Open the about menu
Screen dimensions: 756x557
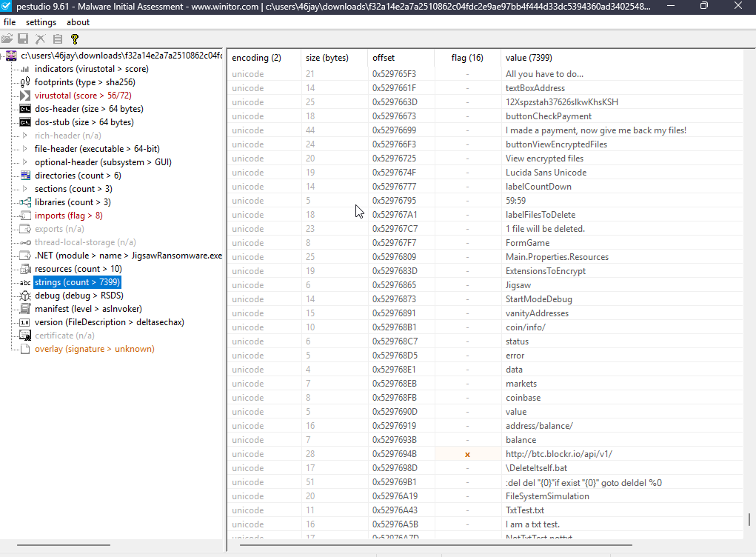[78, 22]
